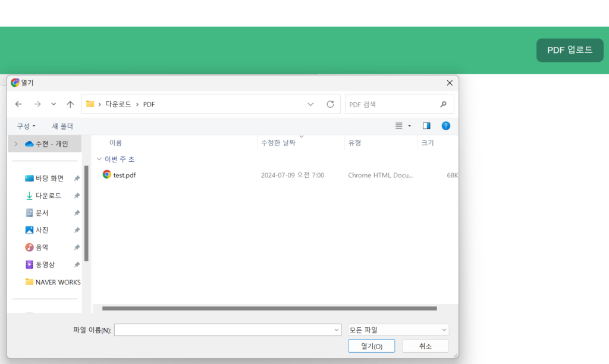Refresh the PDF folder view
The image size is (609, 364).
coord(330,104)
